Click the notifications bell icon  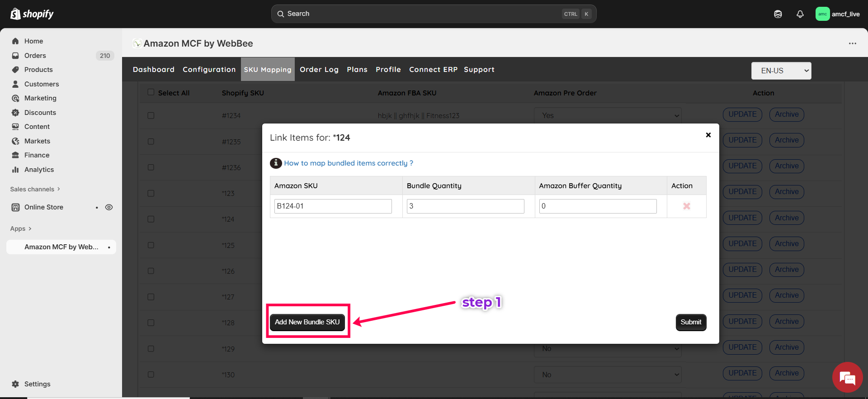point(800,14)
